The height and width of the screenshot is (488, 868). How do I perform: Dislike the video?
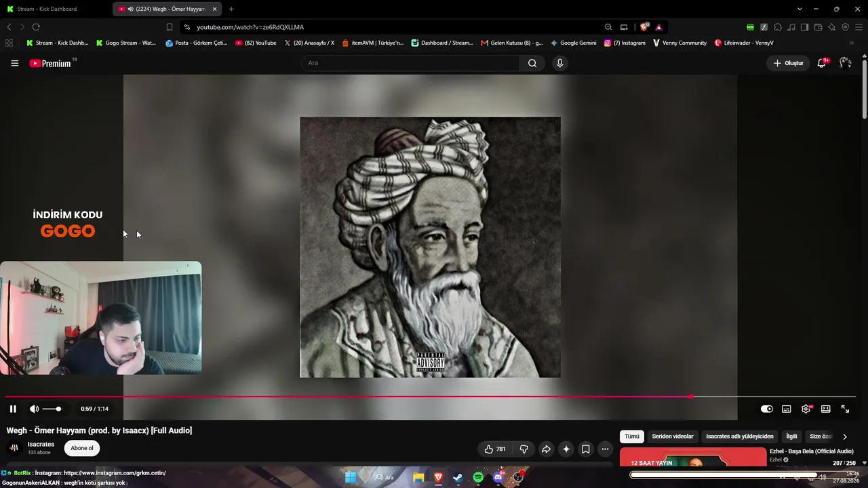point(524,449)
